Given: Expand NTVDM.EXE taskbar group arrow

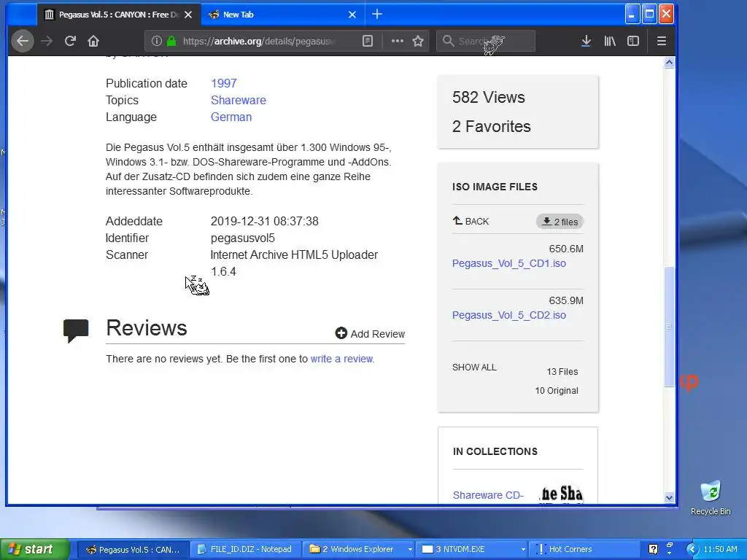Looking at the screenshot, I should click(x=522, y=550).
